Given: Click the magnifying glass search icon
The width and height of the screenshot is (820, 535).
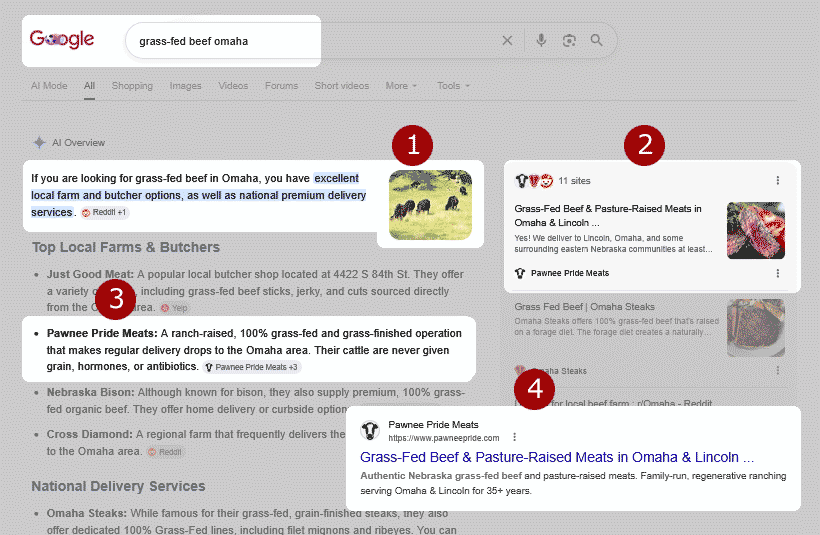Looking at the screenshot, I should (597, 40).
